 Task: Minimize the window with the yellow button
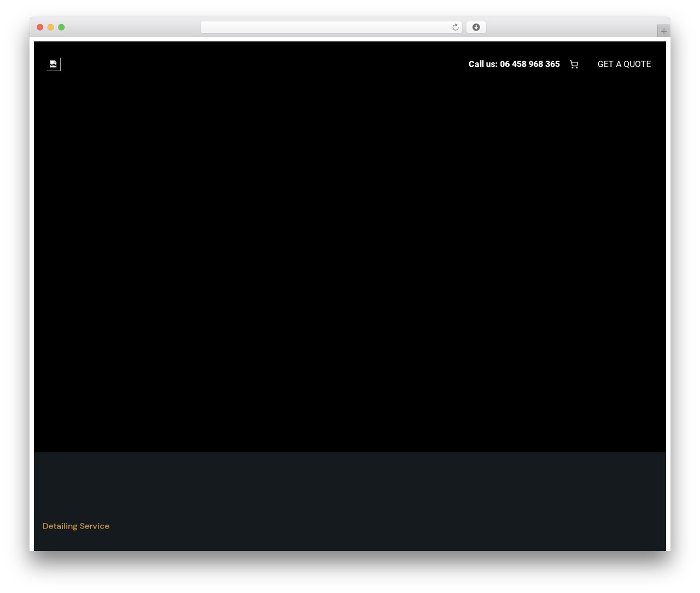(51, 27)
